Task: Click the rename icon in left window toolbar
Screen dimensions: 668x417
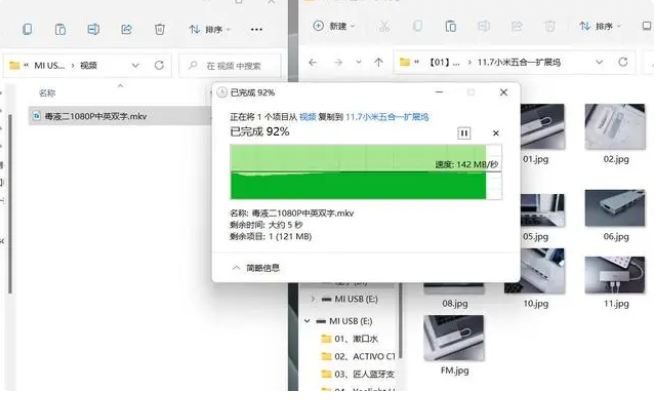Action: pos(93,29)
